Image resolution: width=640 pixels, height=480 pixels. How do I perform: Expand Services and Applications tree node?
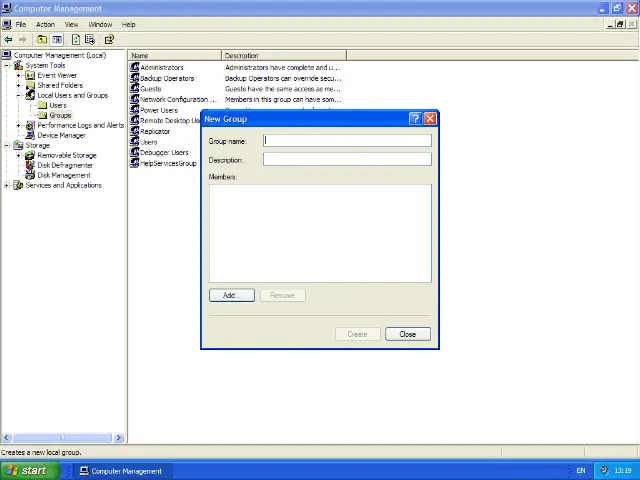click(7, 185)
